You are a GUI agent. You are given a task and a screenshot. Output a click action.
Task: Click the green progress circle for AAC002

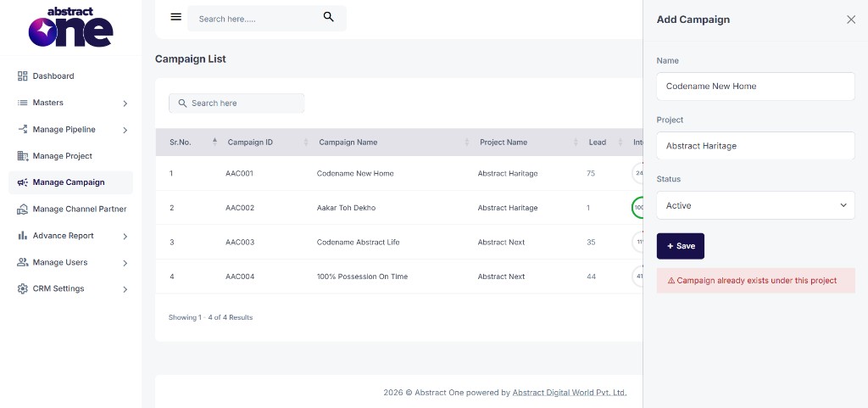[637, 208]
